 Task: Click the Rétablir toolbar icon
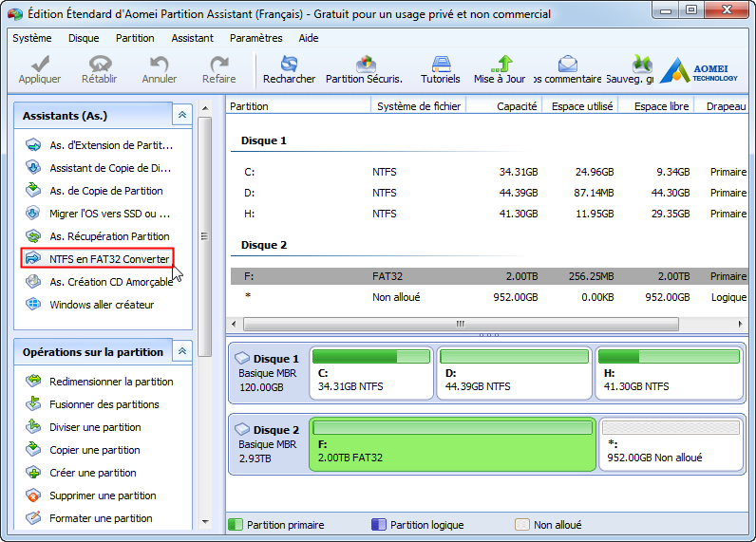coord(100,65)
